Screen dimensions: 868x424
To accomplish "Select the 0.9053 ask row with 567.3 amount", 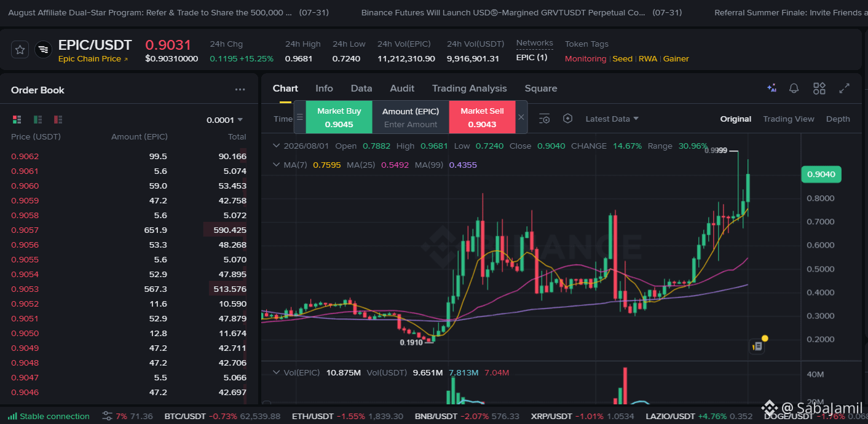I will [x=128, y=289].
